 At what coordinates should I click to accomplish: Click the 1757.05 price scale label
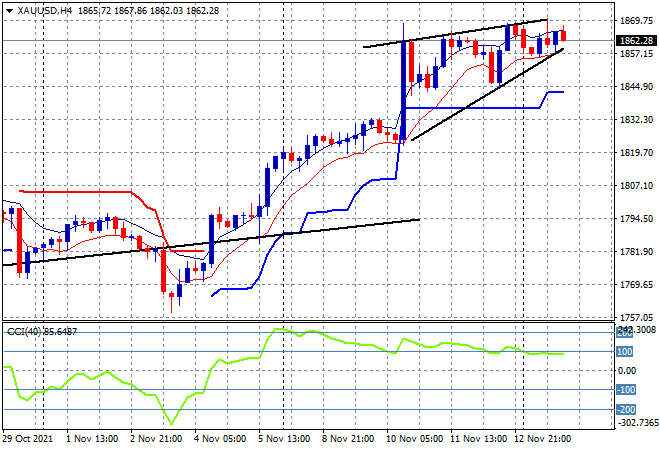636,317
